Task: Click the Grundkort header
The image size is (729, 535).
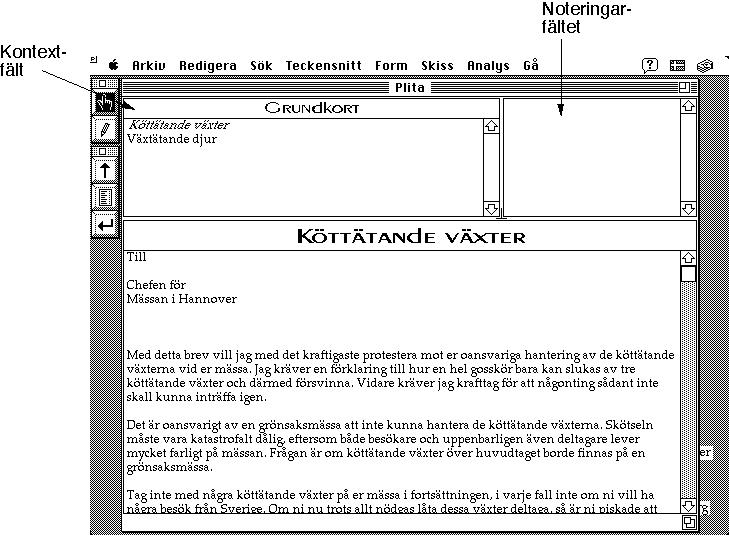Action: [x=311, y=108]
